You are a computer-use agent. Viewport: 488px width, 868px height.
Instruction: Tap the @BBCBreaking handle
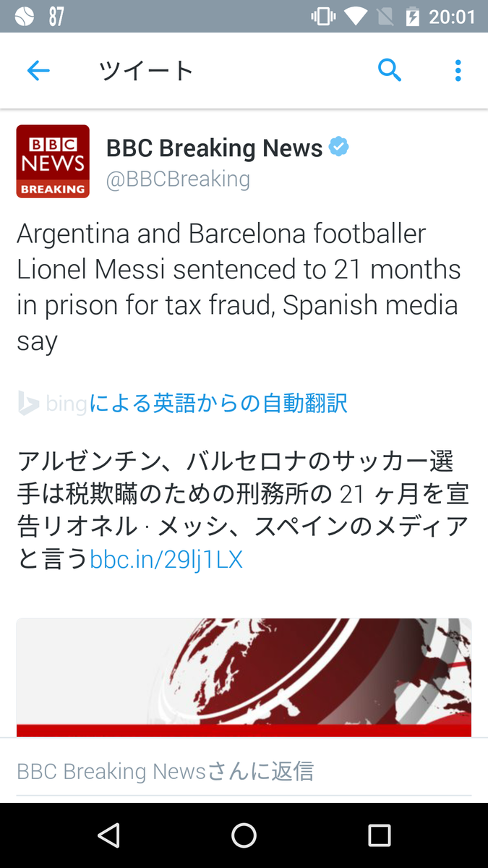[178, 179]
